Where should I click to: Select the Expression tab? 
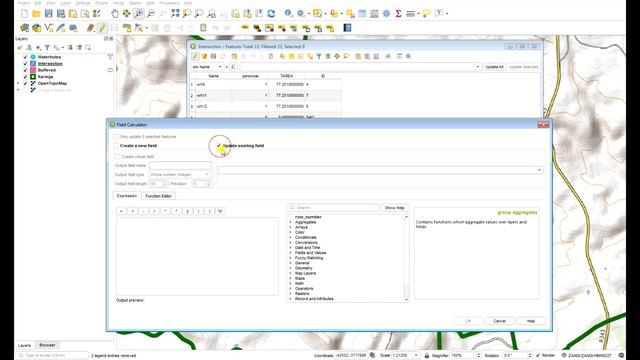click(127, 196)
